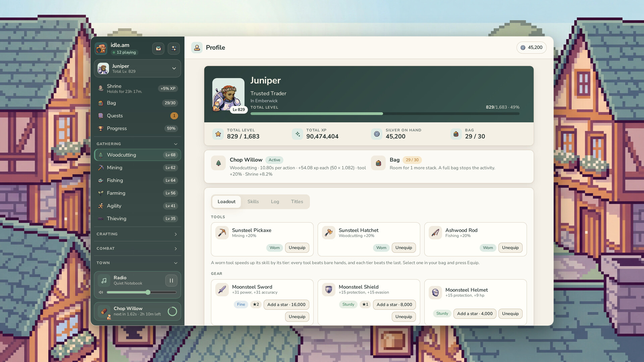
Task: Click the Moonsteel Helmet icon
Action: click(x=435, y=292)
